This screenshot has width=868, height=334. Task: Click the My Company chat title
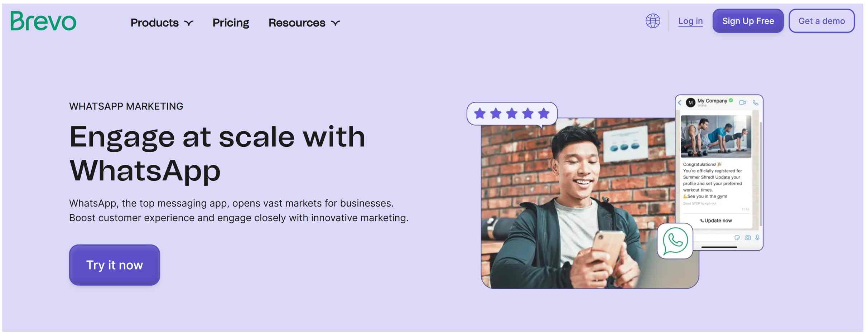click(712, 101)
